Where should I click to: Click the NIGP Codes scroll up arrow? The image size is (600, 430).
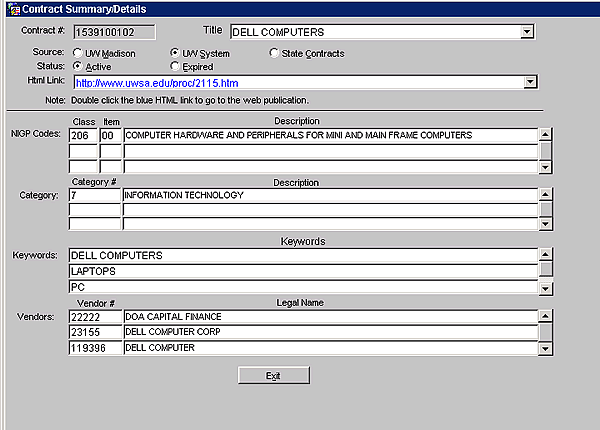click(545, 134)
